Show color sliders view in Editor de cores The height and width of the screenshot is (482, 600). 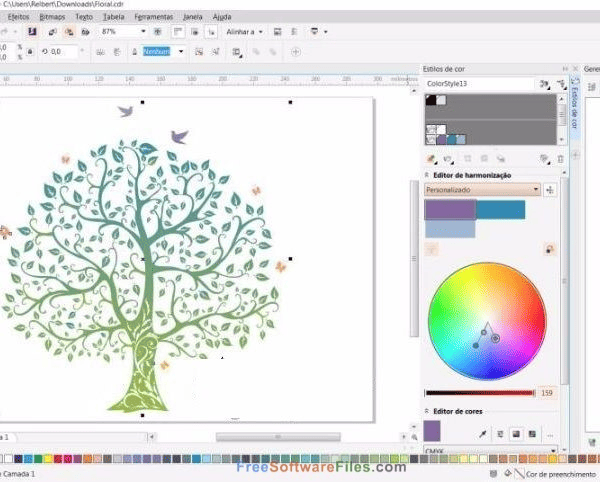500,434
